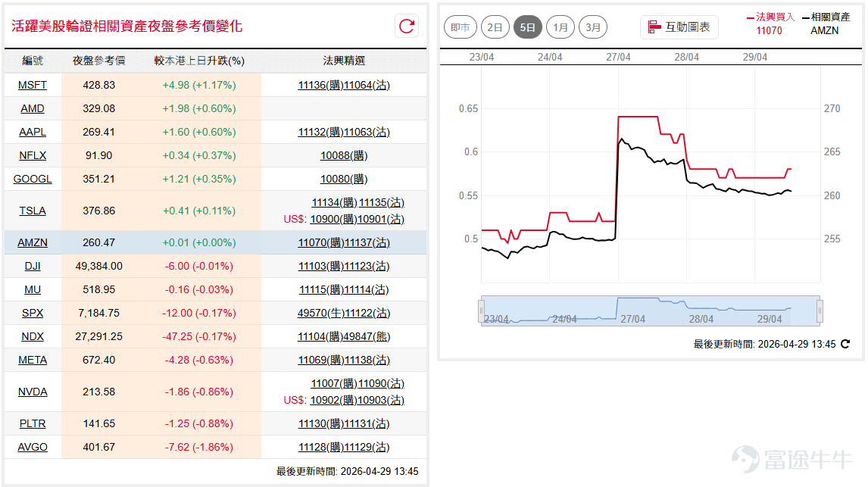Screen dimensions: 868x487
Task: Open the PLTR ticker link
Action: pyautogui.click(x=33, y=424)
